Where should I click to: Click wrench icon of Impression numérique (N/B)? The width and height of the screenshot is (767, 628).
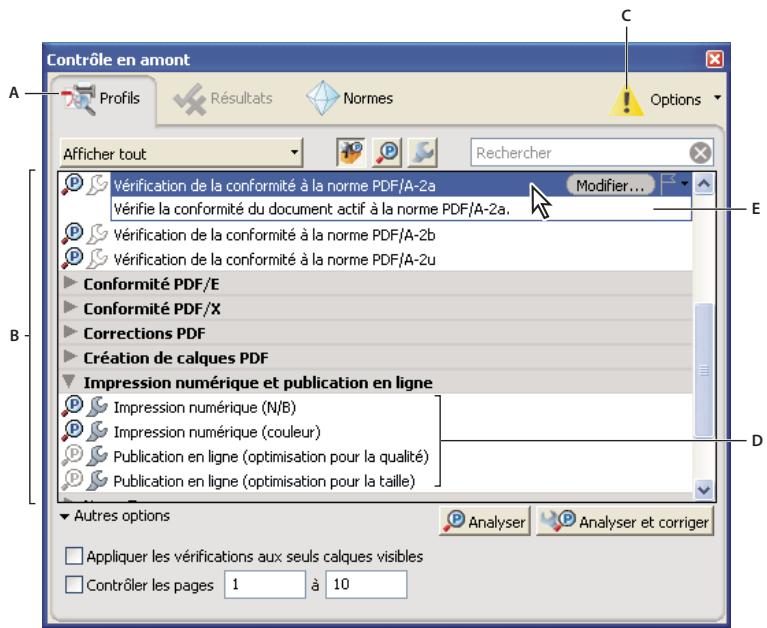[x=97, y=406]
